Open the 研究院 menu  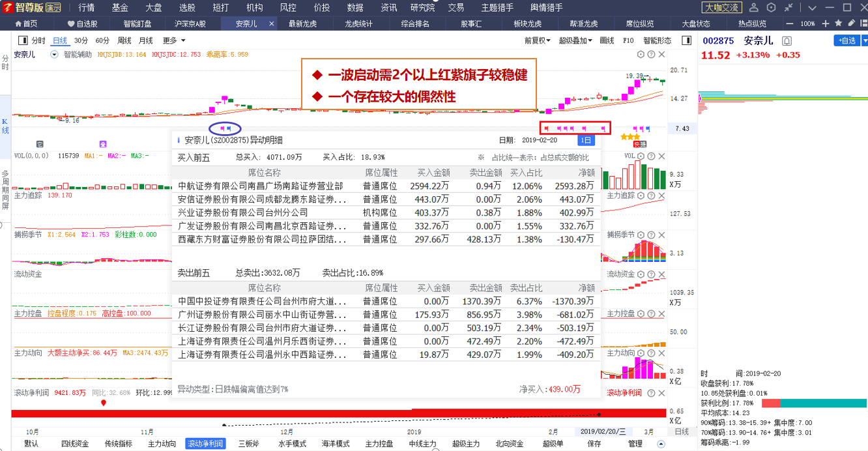pyautogui.click(x=422, y=8)
